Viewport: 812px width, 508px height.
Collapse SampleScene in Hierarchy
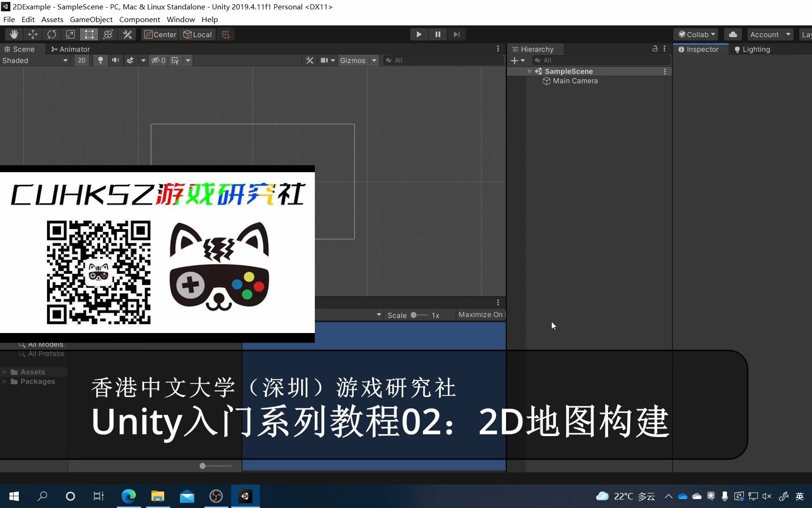click(530, 71)
